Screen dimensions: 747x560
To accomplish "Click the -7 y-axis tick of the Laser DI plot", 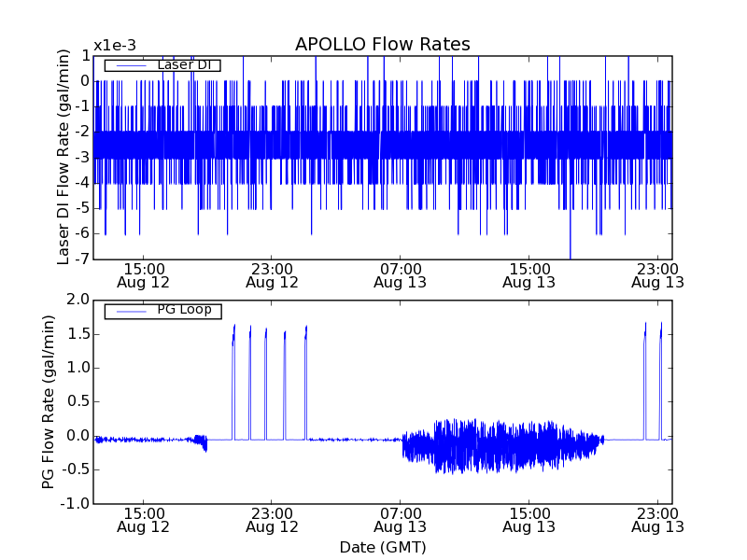I will coord(82,259).
